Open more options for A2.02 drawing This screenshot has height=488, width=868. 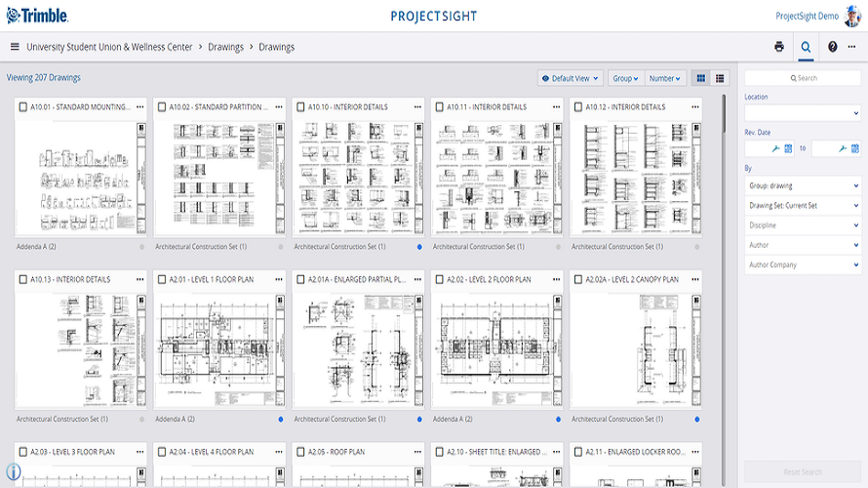[x=556, y=280]
